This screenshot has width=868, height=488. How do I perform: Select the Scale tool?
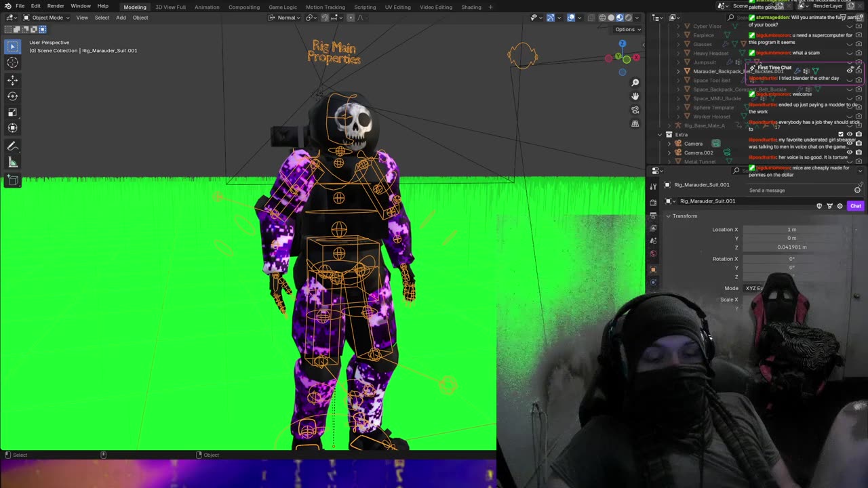pyautogui.click(x=12, y=112)
